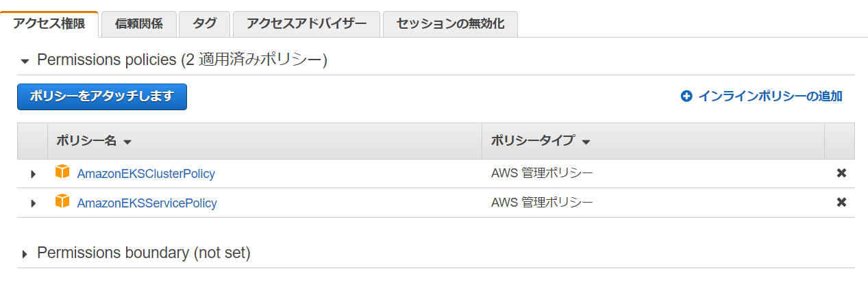This screenshot has width=868, height=282.
Task: Expand the AmazonEKSServicePolicy row arrow
Action: click(x=33, y=203)
